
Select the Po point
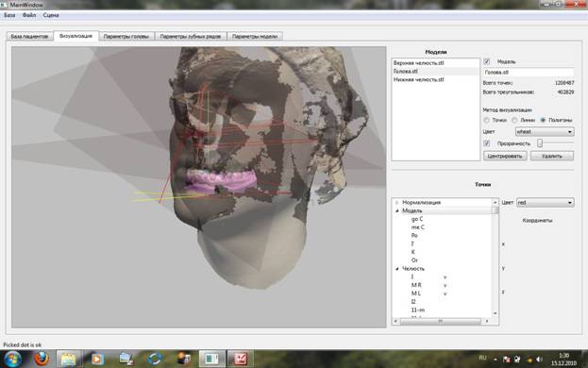click(x=414, y=235)
